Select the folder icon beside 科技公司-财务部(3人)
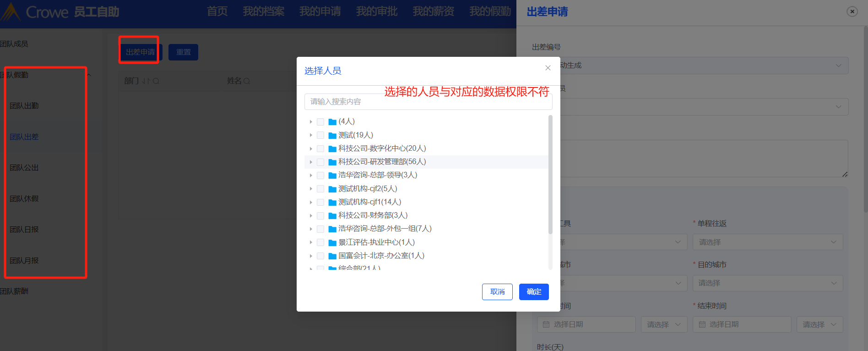 coord(333,216)
